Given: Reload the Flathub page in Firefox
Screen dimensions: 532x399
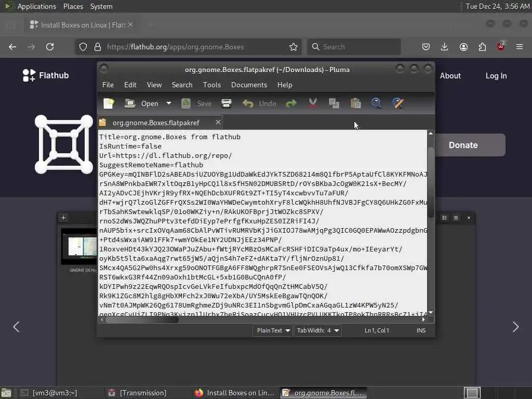Looking at the screenshot, I should coord(50,47).
